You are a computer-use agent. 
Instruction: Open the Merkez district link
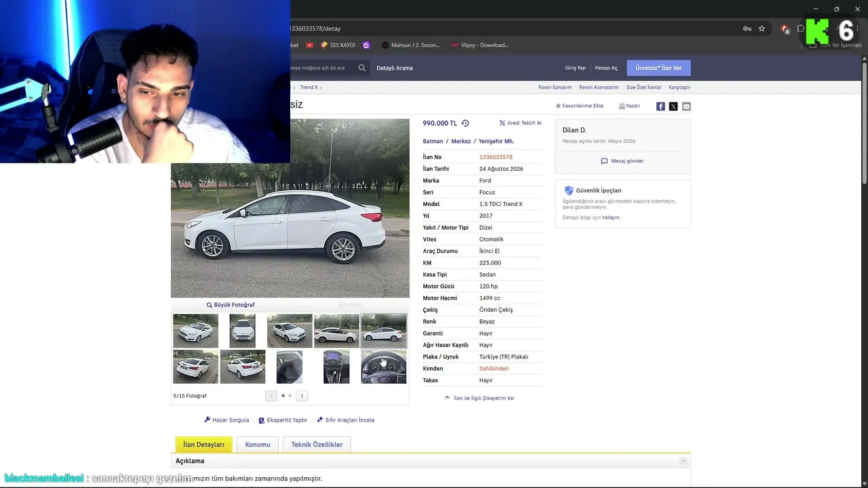pos(461,142)
